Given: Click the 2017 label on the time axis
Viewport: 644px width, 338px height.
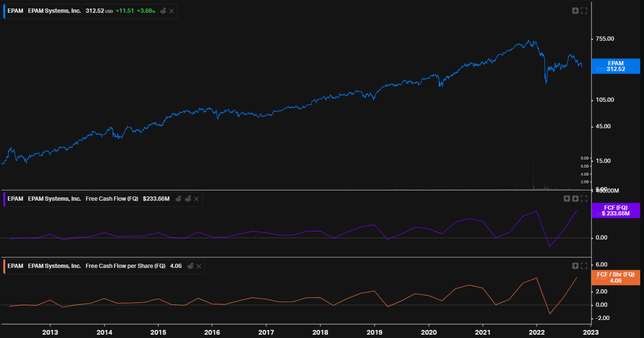Looking at the screenshot, I should pyautogui.click(x=266, y=332).
